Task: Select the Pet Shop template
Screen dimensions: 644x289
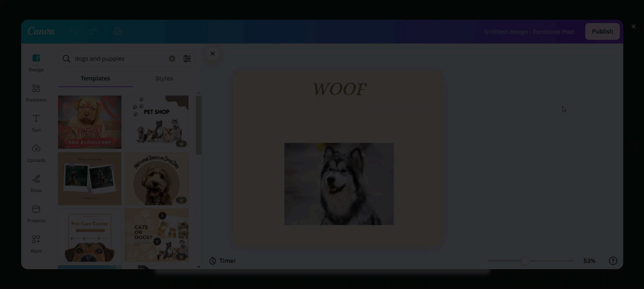Action: coord(157,122)
